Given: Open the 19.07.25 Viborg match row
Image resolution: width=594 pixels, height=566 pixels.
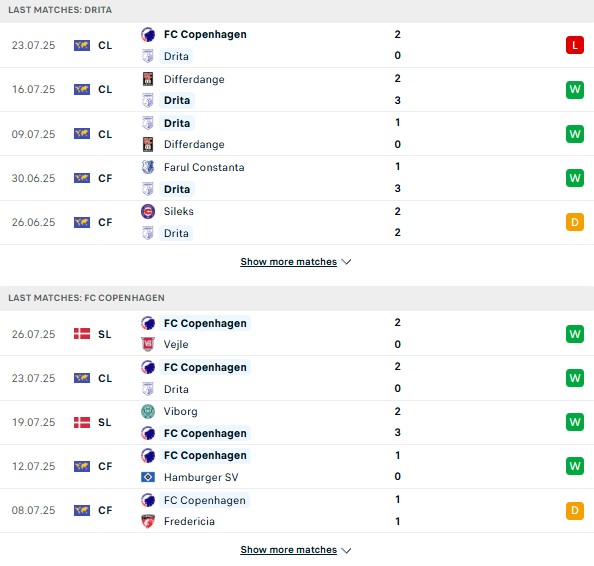Looking at the screenshot, I should pyautogui.click(x=297, y=422).
